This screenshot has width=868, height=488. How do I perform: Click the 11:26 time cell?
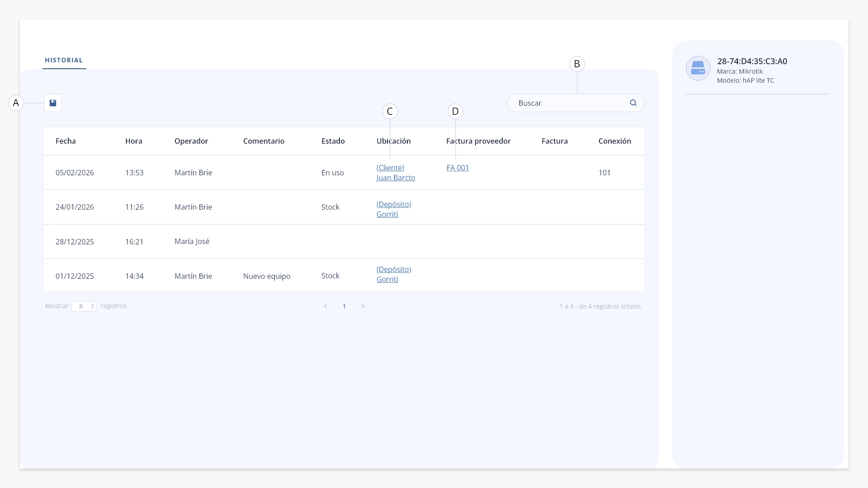134,207
